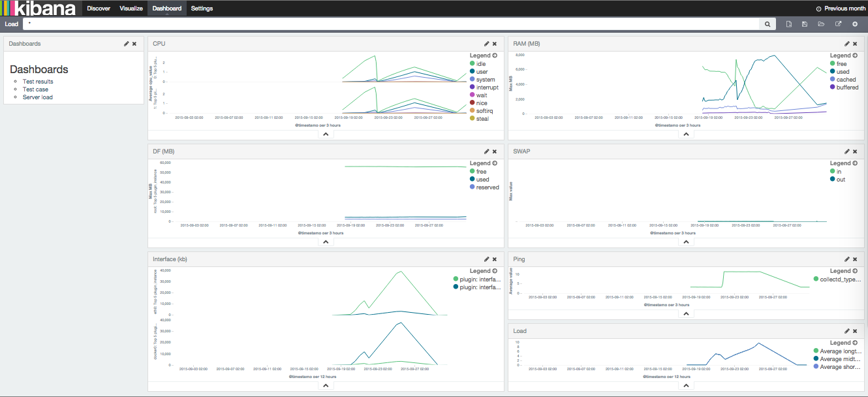Image resolution: width=868 pixels, height=397 pixels.
Task: Select 'collectd_type...' in the Ping legend
Action: click(841, 279)
